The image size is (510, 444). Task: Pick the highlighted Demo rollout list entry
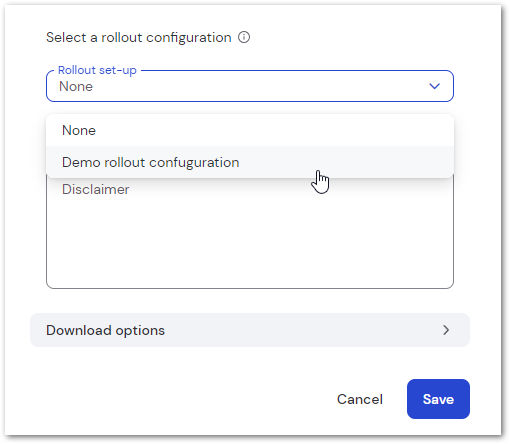point(151,163)
